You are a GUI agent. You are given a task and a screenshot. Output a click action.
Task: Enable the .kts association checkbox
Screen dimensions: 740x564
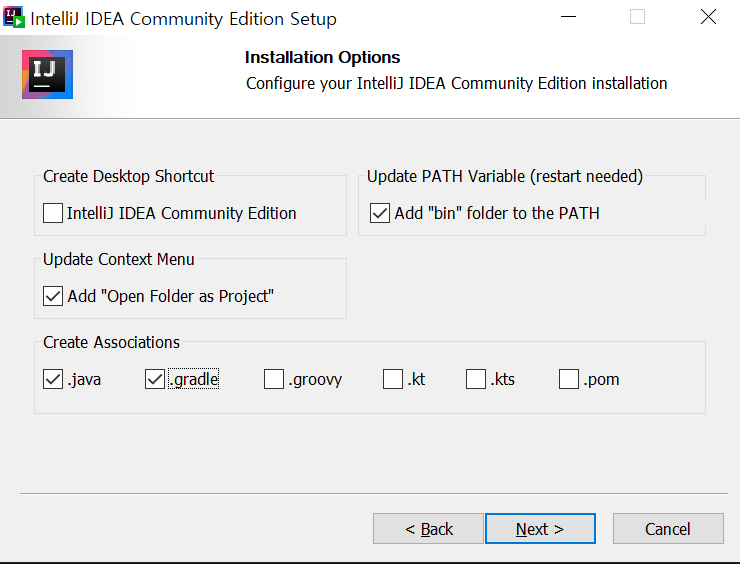click(x=476, y=379)
